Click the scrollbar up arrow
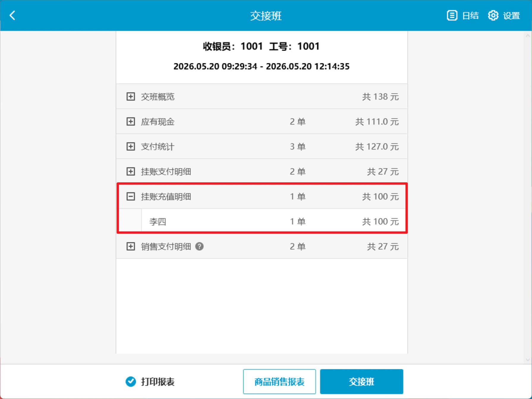Image resolution: width=532 pixels, height=399 pixels. pos(528,36)
